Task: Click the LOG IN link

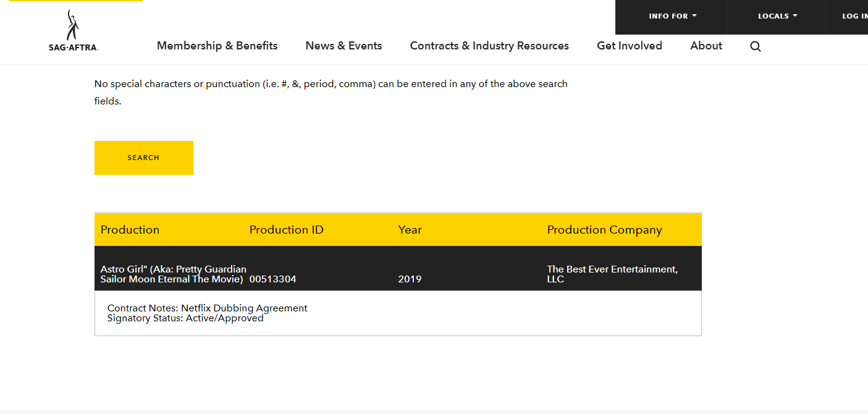Action: [x=855, y=16]
